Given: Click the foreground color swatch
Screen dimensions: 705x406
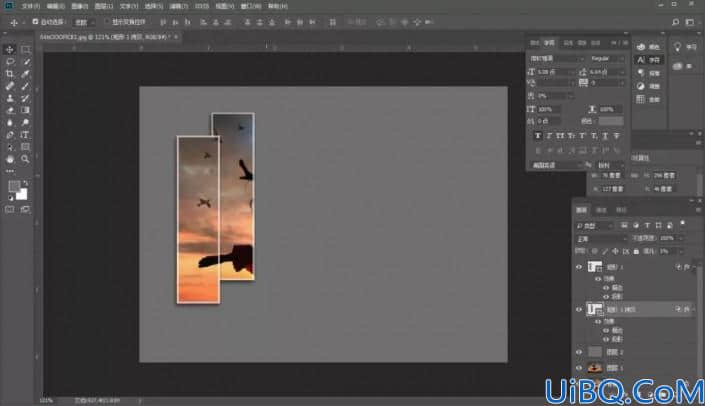Looking at the screenshot, I should [x=14, y=186].
